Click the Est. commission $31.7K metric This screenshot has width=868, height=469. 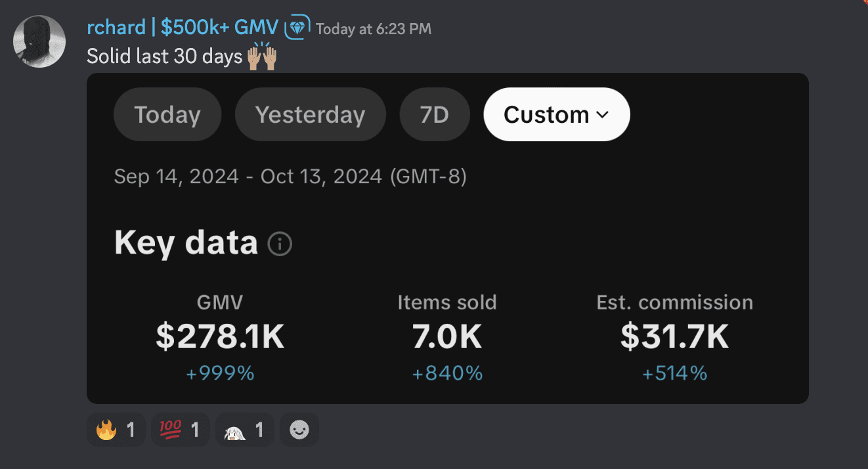click(674, 336)
